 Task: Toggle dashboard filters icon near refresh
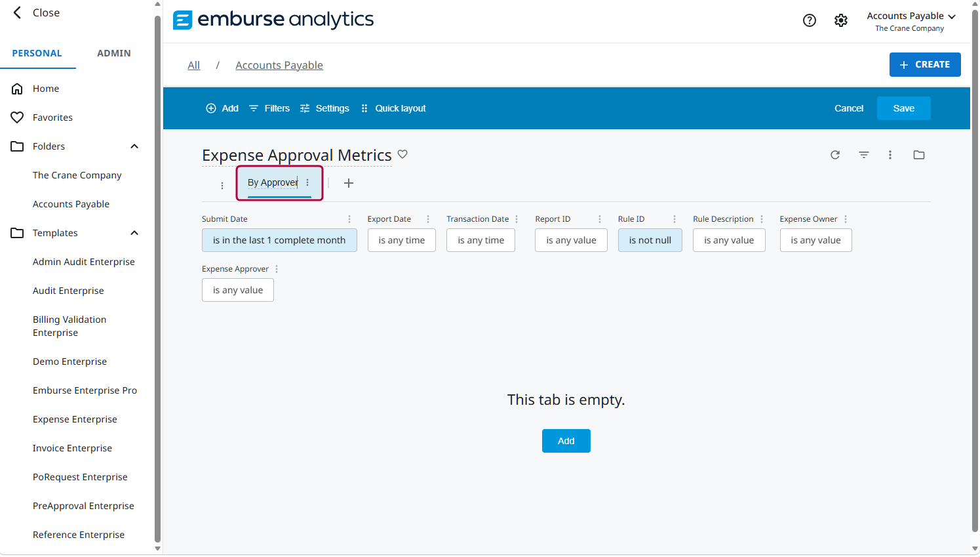click(x=864, y=155)
